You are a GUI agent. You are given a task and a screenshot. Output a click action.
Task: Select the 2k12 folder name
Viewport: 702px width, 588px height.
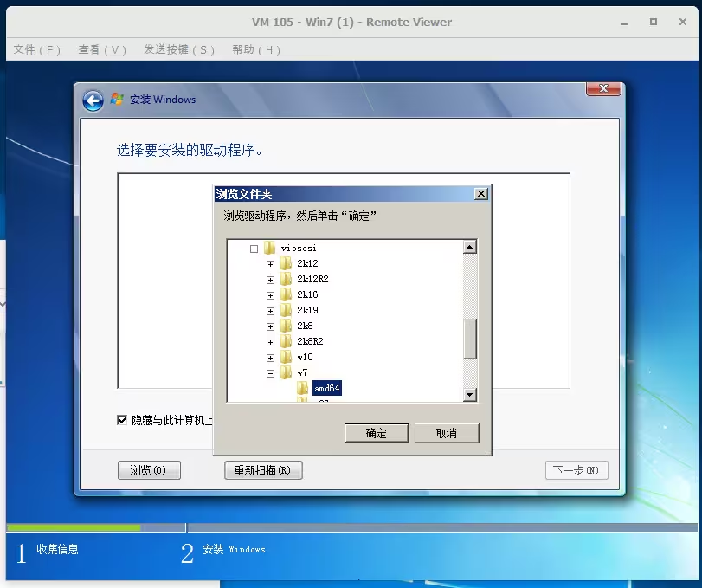[x=307, y=263]
